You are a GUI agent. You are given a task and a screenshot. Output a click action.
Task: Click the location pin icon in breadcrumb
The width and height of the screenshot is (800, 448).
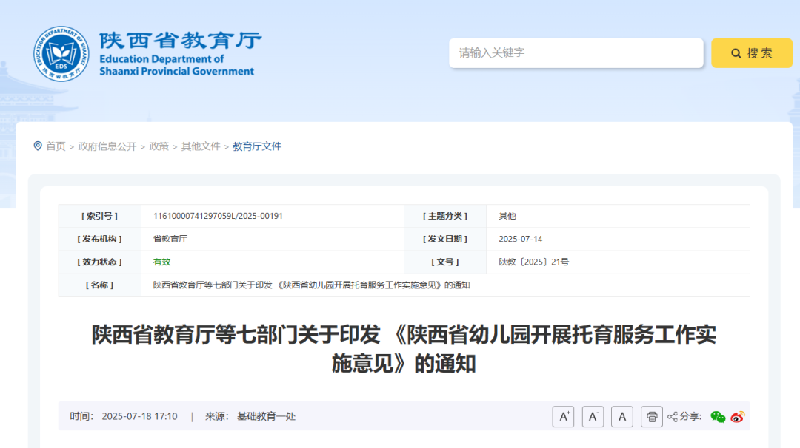pyautogui.click(x=38, y=146)
